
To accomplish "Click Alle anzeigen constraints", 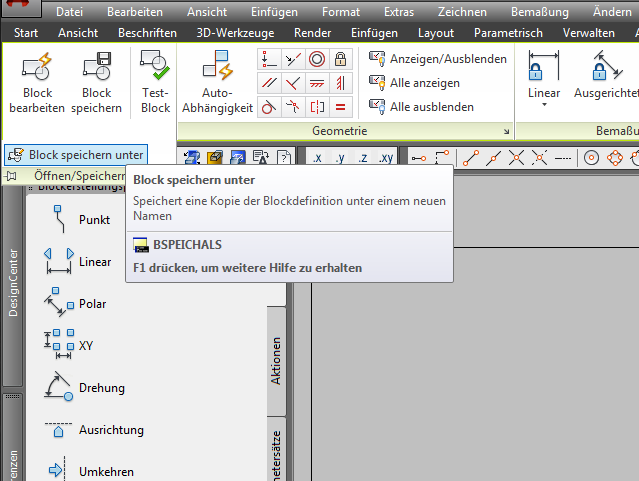I will pos(414,83).
